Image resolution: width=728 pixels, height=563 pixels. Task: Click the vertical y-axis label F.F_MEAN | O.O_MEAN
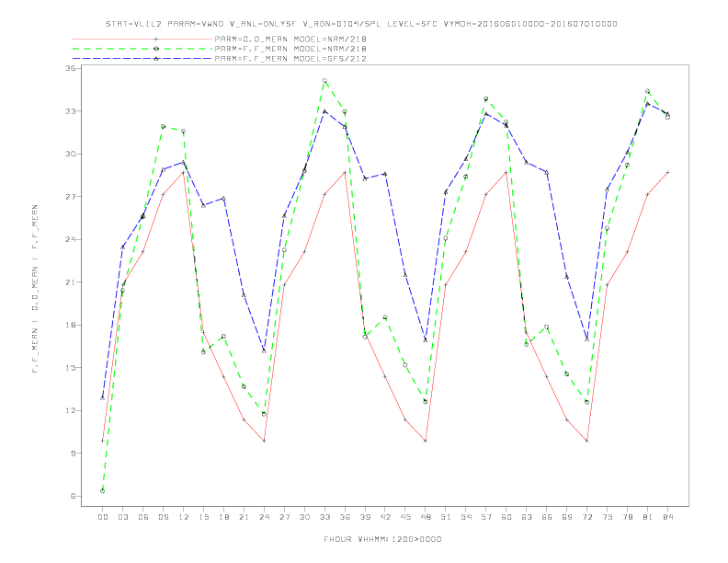pyautogui.click(x=35, y=289)
